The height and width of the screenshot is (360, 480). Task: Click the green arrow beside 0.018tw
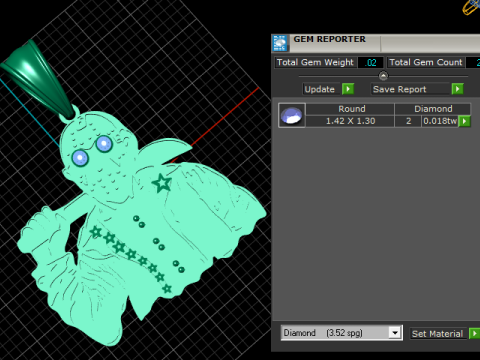(464, 121)
